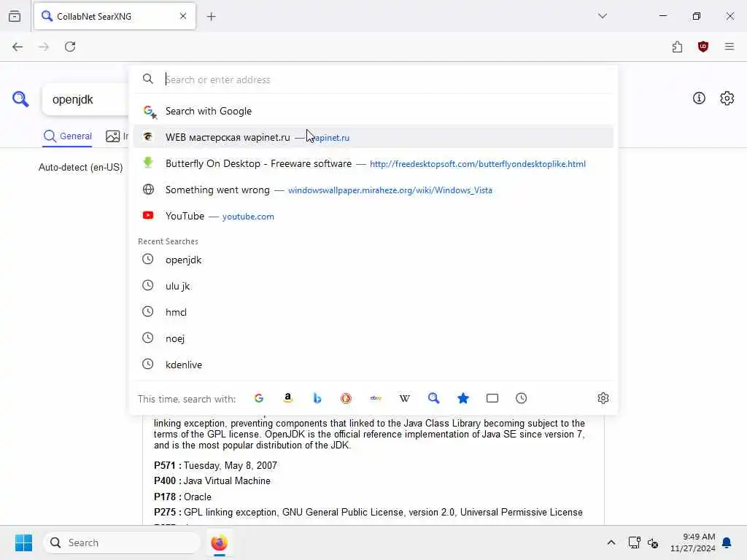Open a new tab with plus button

tap(211, 17)
